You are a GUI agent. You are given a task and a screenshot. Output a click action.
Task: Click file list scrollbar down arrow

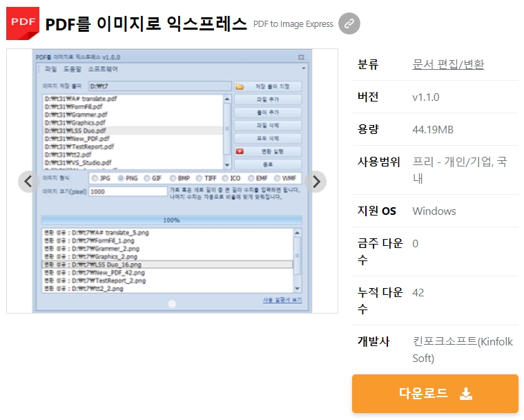coord(227,165)
